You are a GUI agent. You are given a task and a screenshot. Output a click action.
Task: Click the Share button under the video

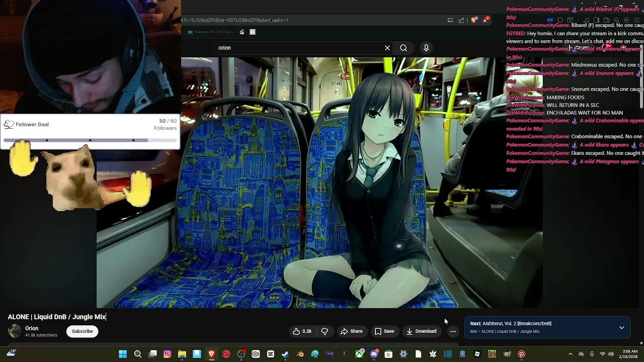point(352,331)
